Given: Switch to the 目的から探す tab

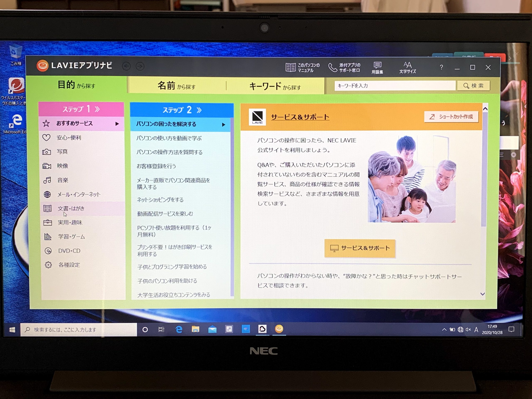Looking at the screenshot, I should point(76,85).
